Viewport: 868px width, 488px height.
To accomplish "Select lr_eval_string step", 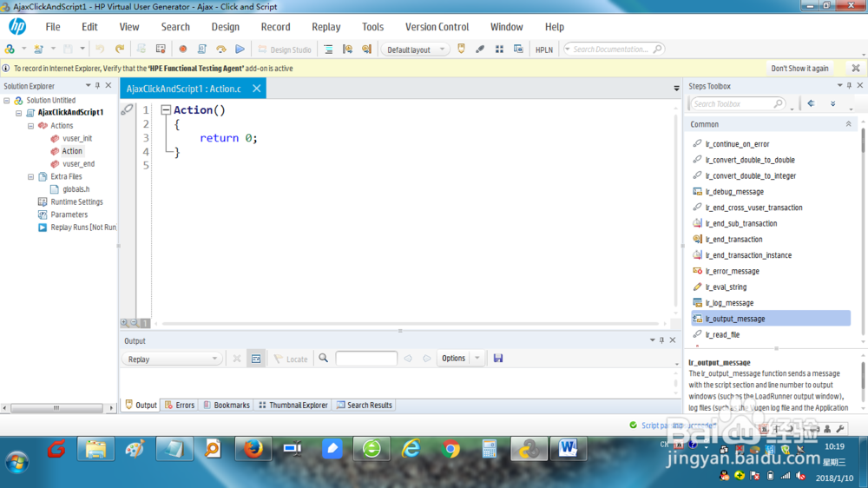I will coord(727,287).
